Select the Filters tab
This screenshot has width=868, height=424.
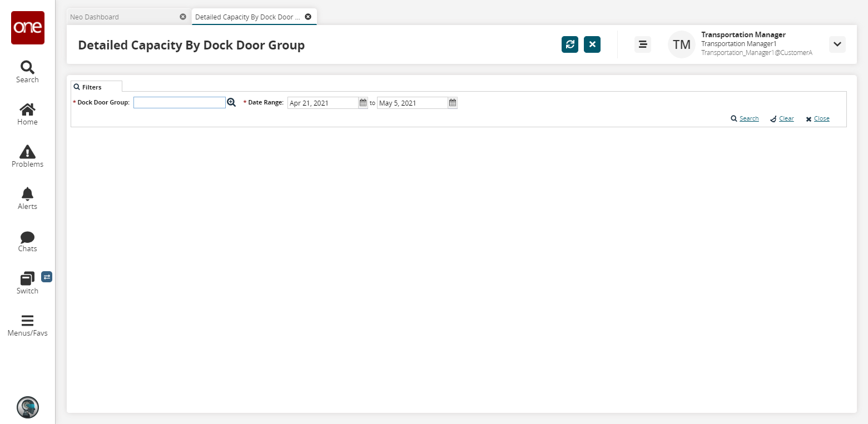click(x=96, y=87)
